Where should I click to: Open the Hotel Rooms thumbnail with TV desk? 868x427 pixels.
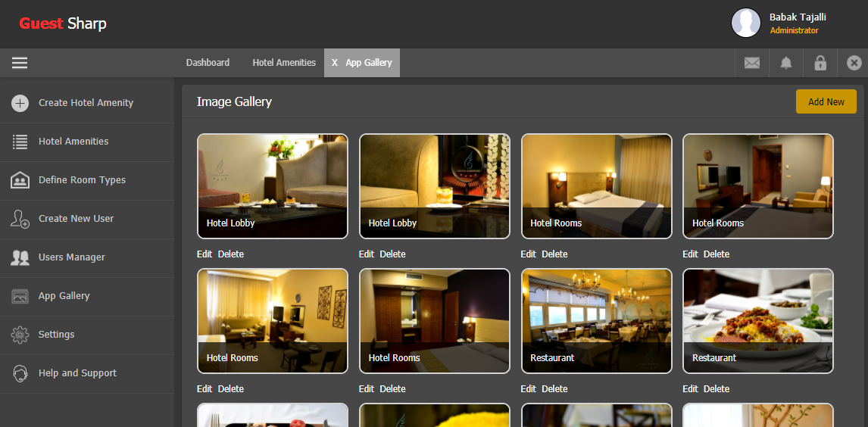pos(758,185)
